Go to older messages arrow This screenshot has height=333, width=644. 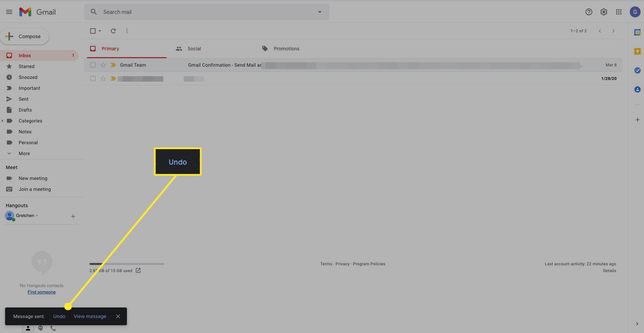[613, 31]
